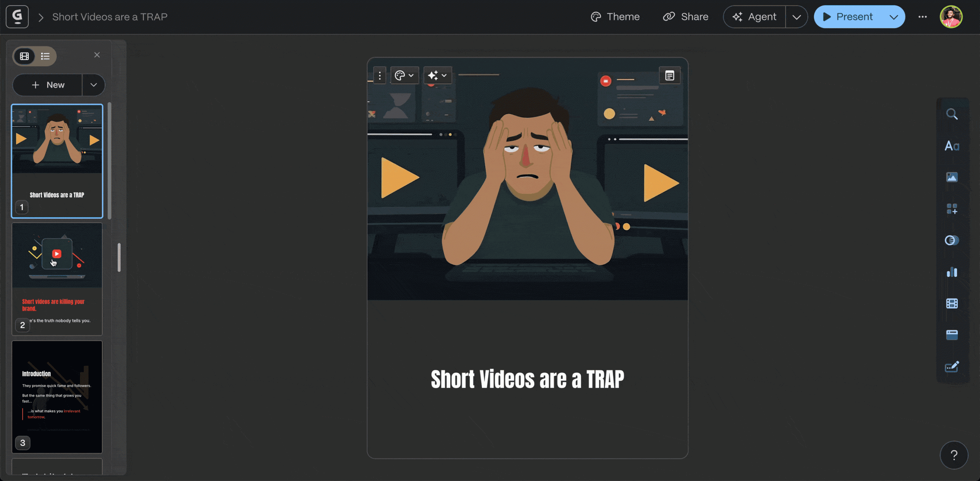The image size is (980, 481).
Task: Open the charts and diagrams panel
Action: coord(952,272)
